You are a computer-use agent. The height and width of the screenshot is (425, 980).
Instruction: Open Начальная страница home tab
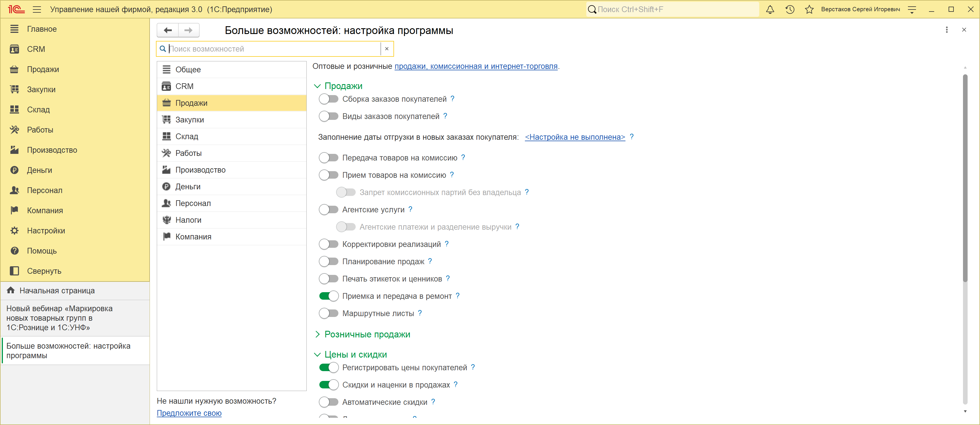click(x=75, y=290)
